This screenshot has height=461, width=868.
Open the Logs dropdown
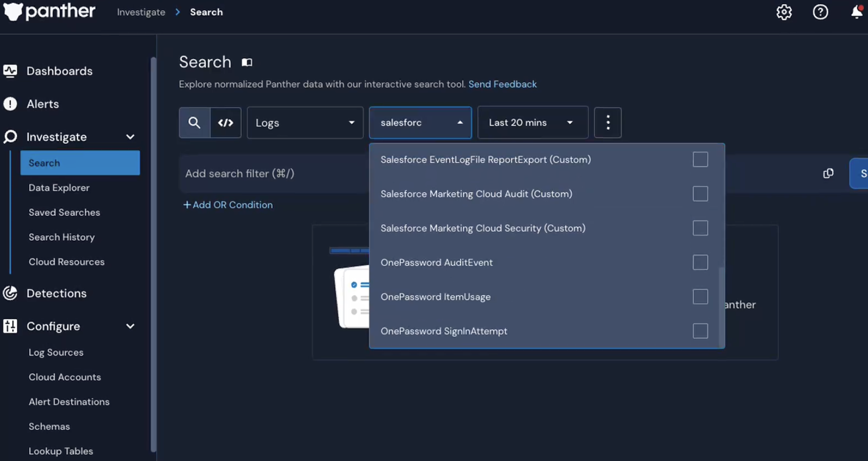[x=305, y=123]
